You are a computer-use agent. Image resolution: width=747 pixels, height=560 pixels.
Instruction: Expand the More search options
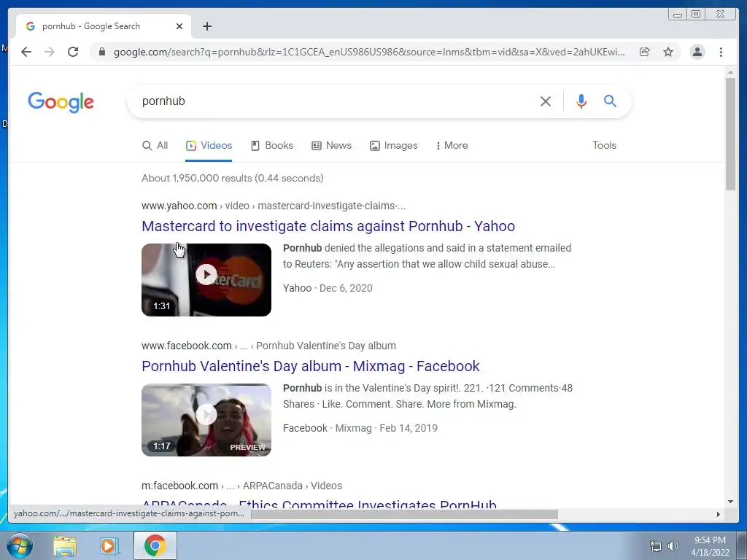(x=452, y=146)
